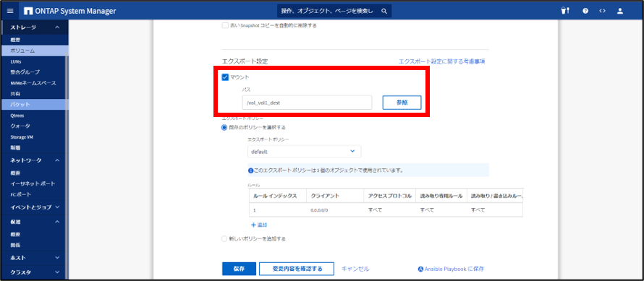This screenshot has width=644, height=281.
Task: Toggle the マウント checkbox
Action: [225, 77]
